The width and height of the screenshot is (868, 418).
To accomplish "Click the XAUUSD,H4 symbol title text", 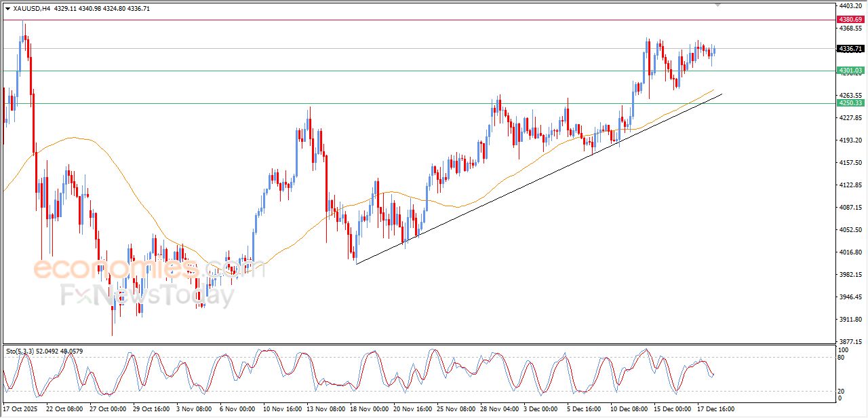I will 31,9.
